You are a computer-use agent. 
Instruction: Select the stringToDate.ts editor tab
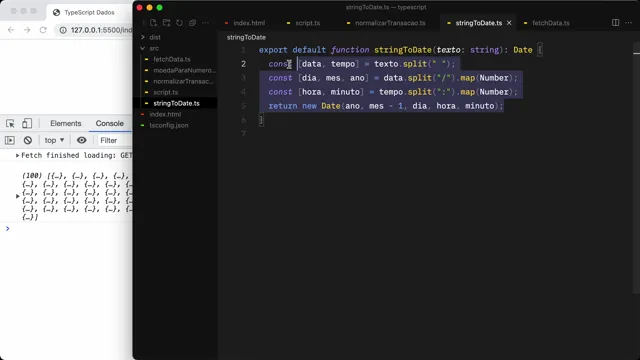pos(478,23)
